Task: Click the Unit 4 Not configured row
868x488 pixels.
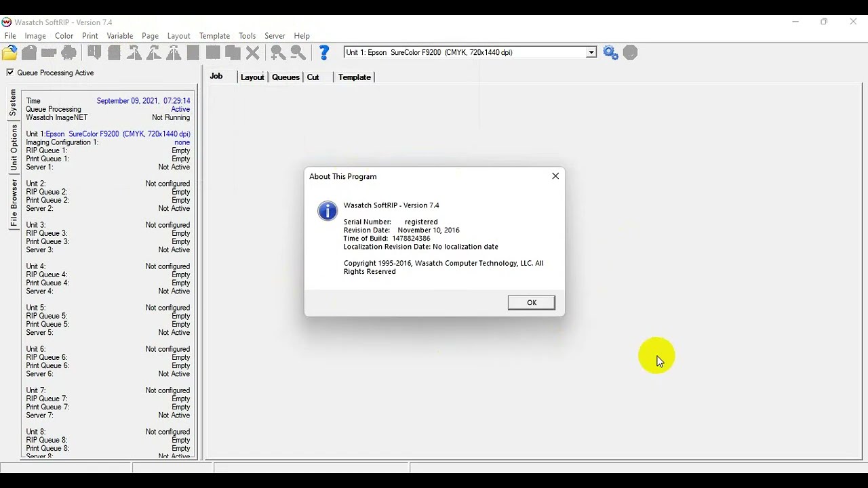Action: point(108,266)
